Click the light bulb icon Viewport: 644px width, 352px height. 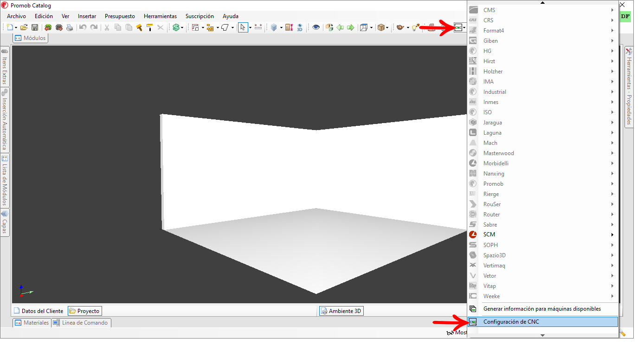(x=415, y=27)
